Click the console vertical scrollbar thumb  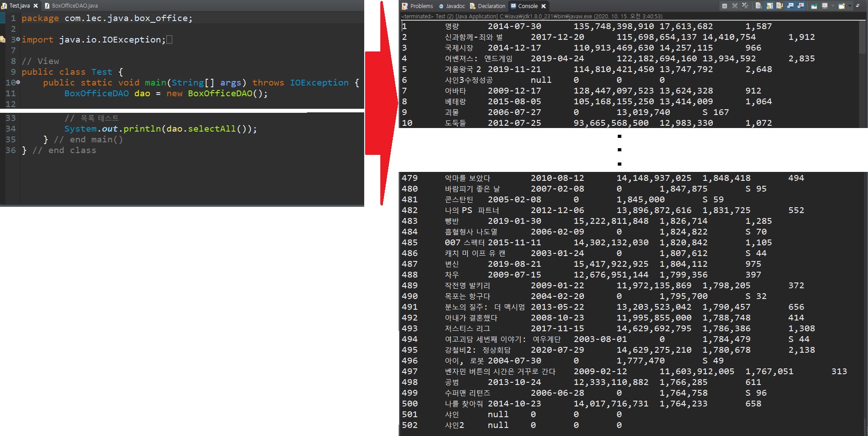point(863,38)
